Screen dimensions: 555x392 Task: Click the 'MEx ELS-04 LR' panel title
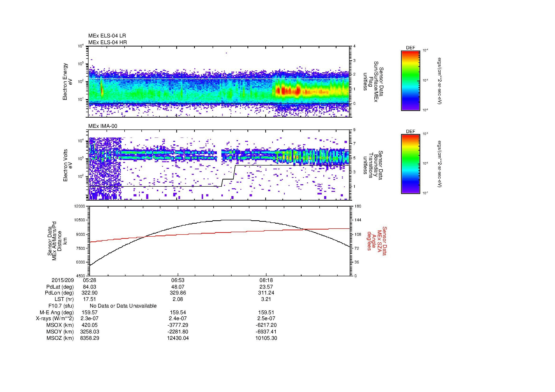click(107, 36)
